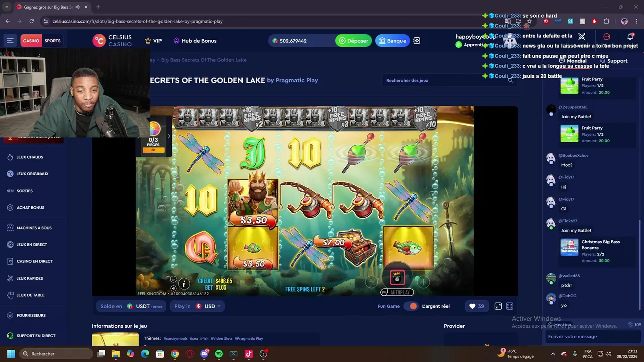Open the slot game menu icon
This screenshot has width=644, height=362.
(173, 279)
